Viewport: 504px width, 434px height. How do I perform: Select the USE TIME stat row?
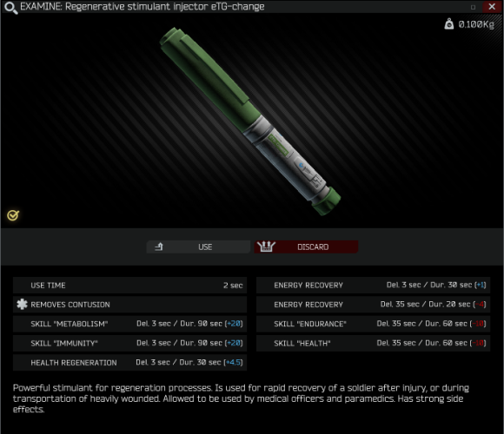[x=129, y=286]
